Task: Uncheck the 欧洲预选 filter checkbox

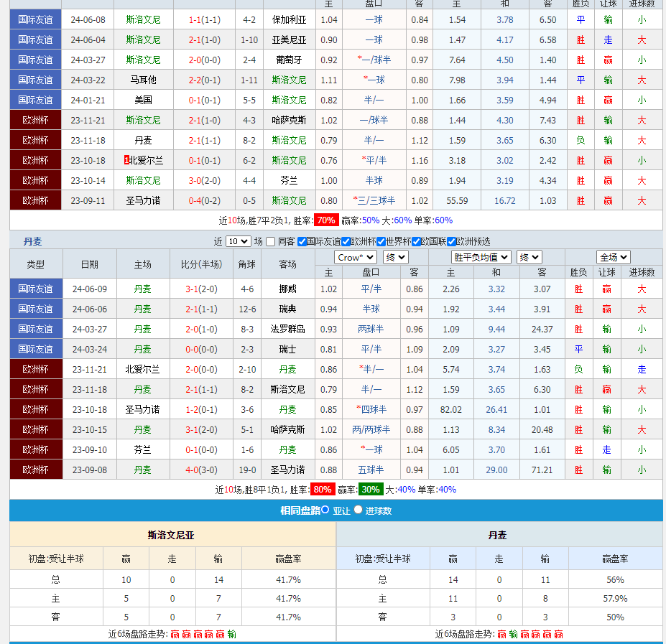Action: point(451,242)
